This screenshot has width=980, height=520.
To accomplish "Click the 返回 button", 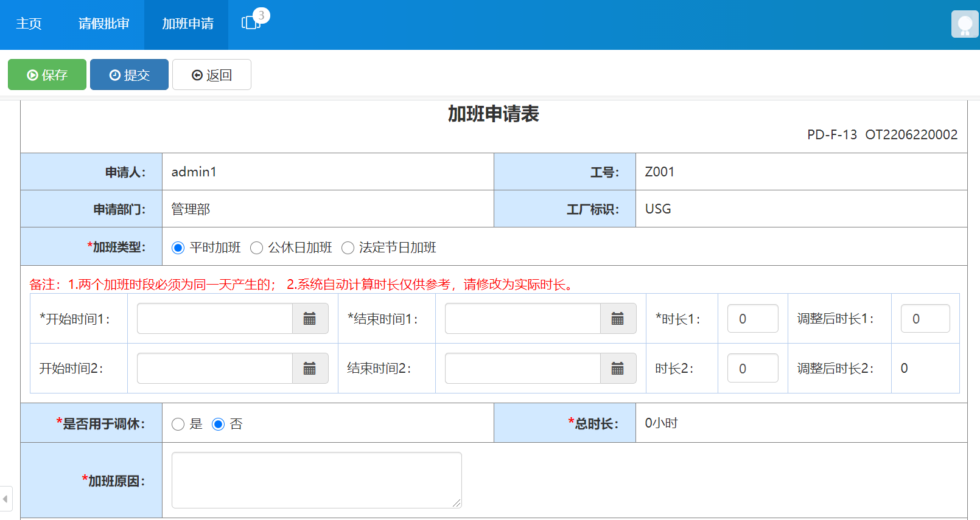I will point(212,75).
